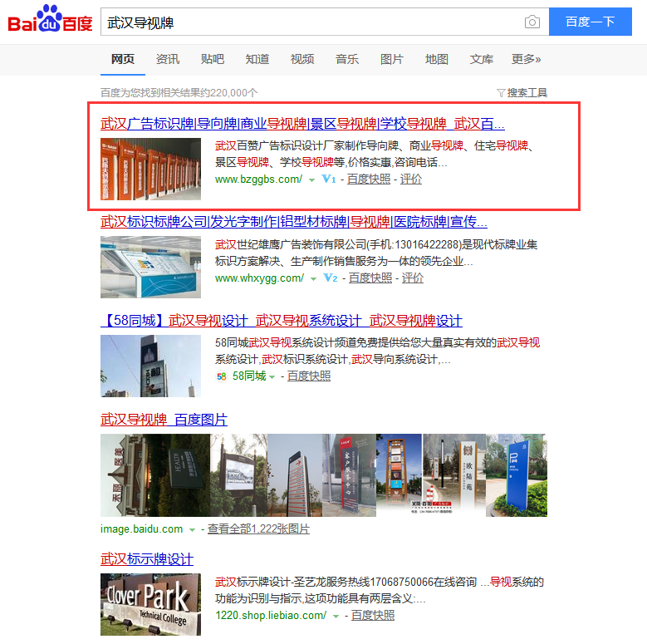
Task: Open the 更多 tab menu
Action: 526,59
